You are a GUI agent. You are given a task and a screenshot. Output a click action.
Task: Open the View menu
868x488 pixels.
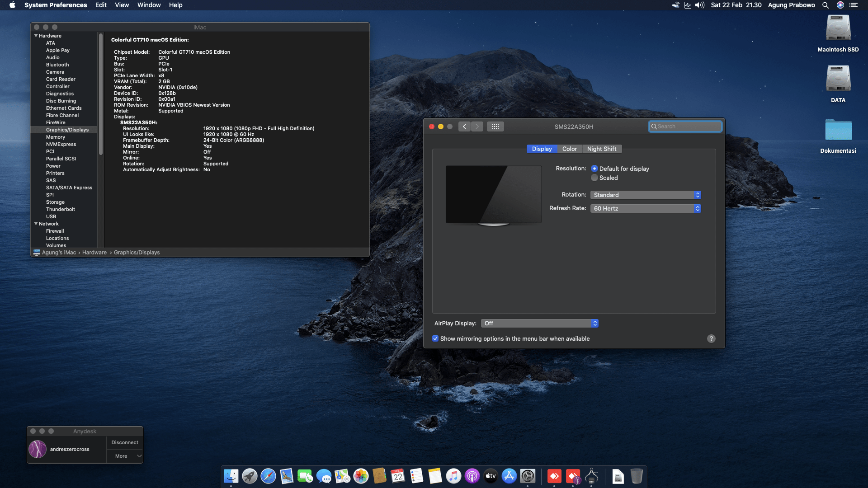click(122, 5)
